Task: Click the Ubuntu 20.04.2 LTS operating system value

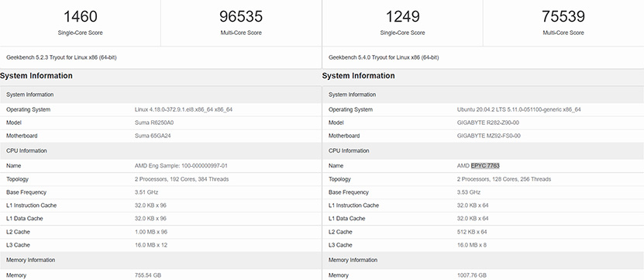Action: pyautogui.click(x=518, y=109)
